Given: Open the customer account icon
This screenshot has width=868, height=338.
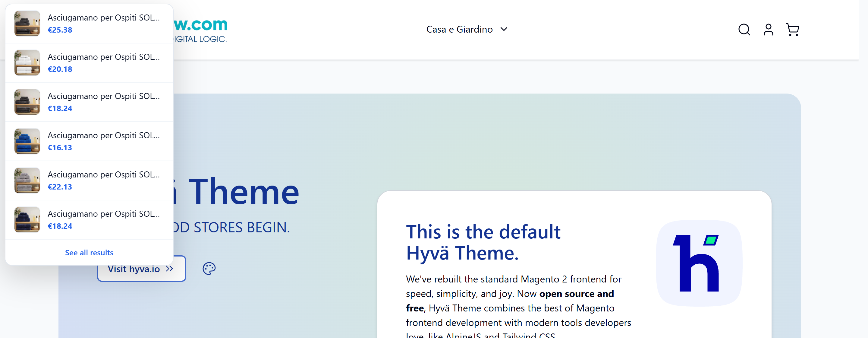Looking at the screenshot, I should click(x=768, y=30).
